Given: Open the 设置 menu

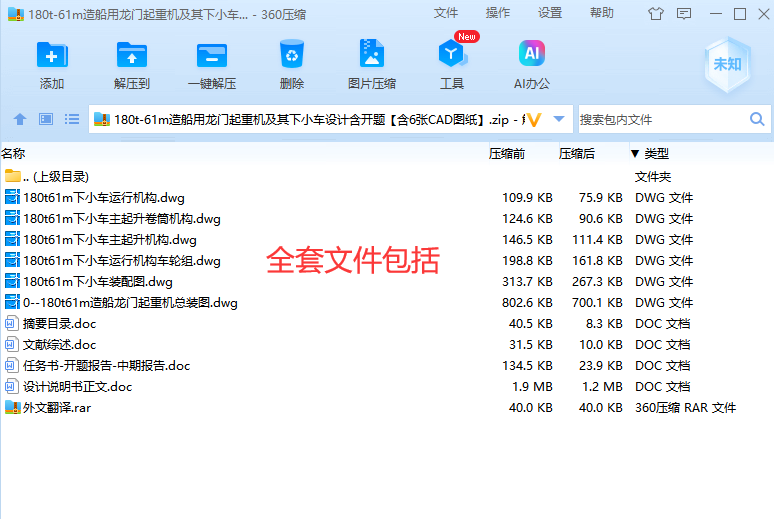Looking at the screenshot, I should point(550,13).
